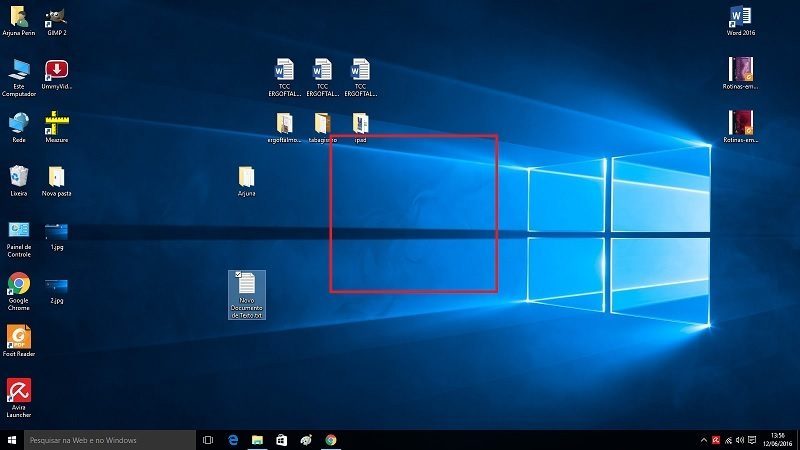Open File Explorer from the taskbar

click(x=257, y=440)
